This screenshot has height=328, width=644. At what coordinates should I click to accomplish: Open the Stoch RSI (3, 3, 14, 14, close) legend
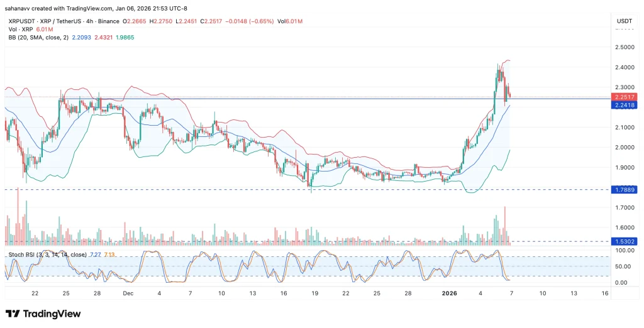pyautogui.click(x=47, y=254)
